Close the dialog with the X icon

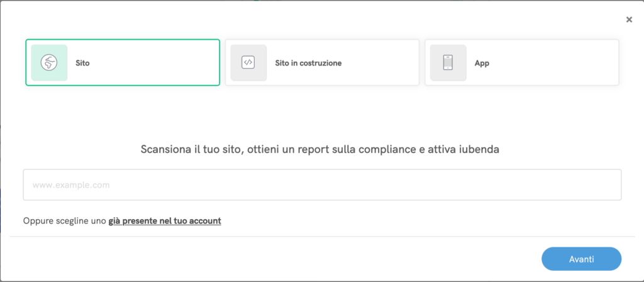(x=629, y=20)
